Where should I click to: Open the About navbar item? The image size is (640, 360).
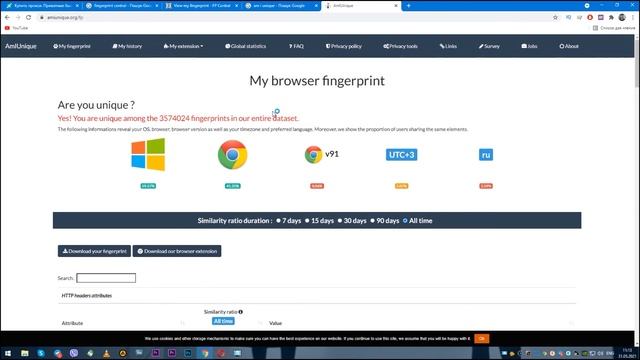(x=569, y=46)
